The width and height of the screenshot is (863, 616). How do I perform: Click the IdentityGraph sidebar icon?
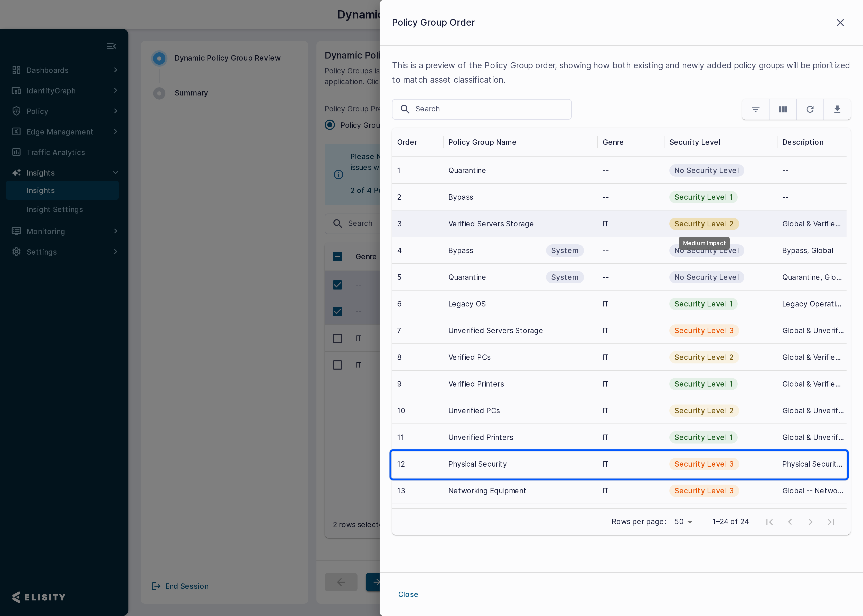point(16,91)
